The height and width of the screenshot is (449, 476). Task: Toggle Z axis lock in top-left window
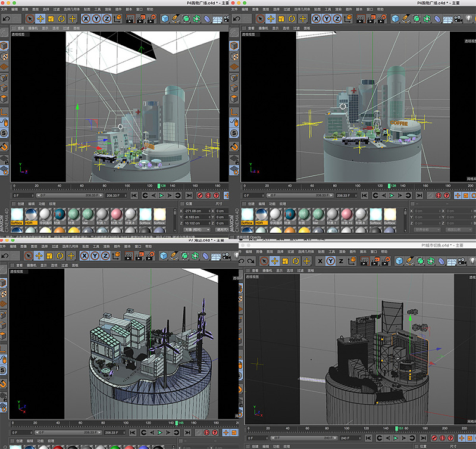coord(107,19)
